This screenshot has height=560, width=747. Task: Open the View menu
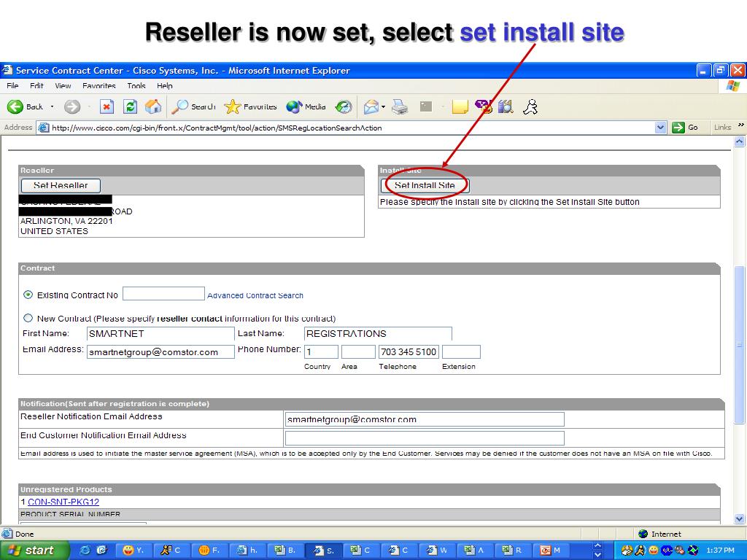tap(63, 86)
